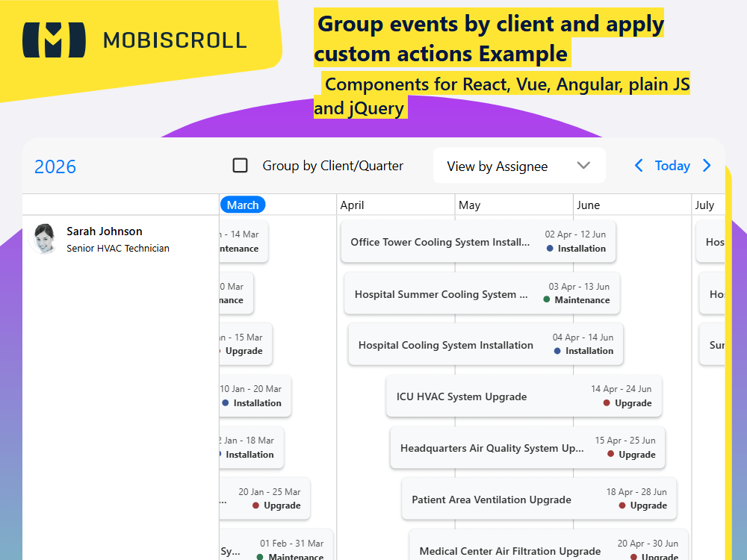
Task: Click Sarah Johnson's profile photo
Action: click(x=45, y=239)
